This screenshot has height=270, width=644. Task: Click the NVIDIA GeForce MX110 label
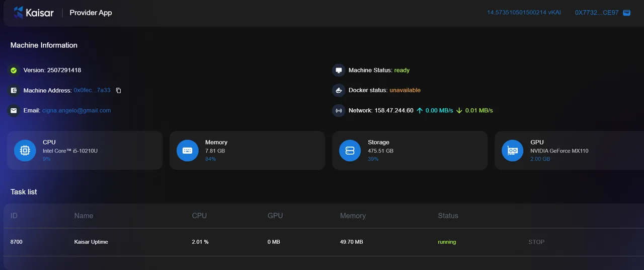pos(559,151)
